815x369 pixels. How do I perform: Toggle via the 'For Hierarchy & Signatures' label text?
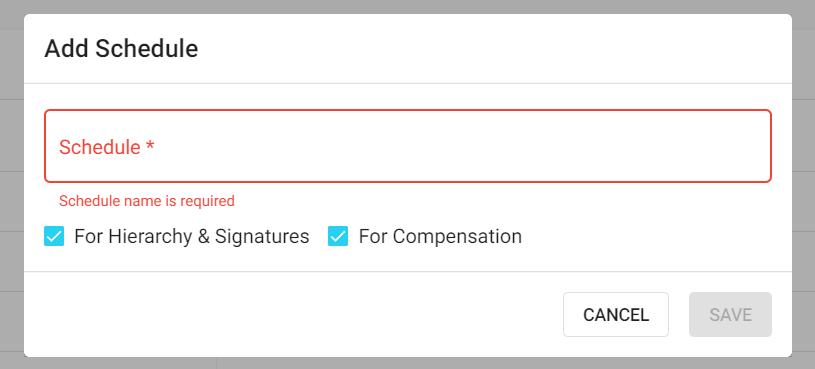point(192,236)
